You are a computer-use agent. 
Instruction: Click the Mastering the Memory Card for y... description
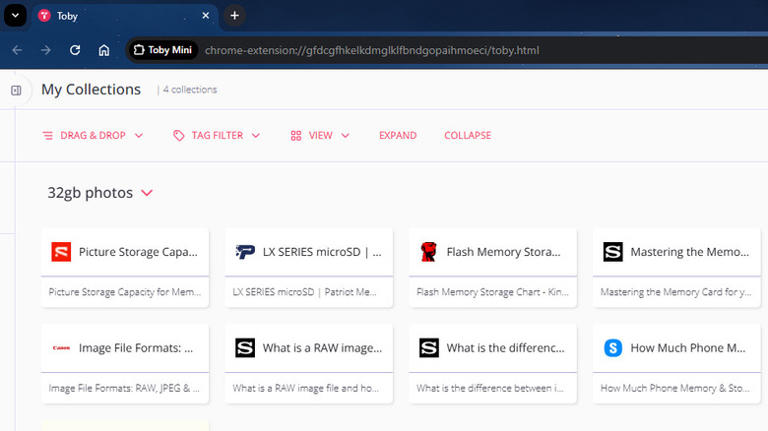pos(676,292)
